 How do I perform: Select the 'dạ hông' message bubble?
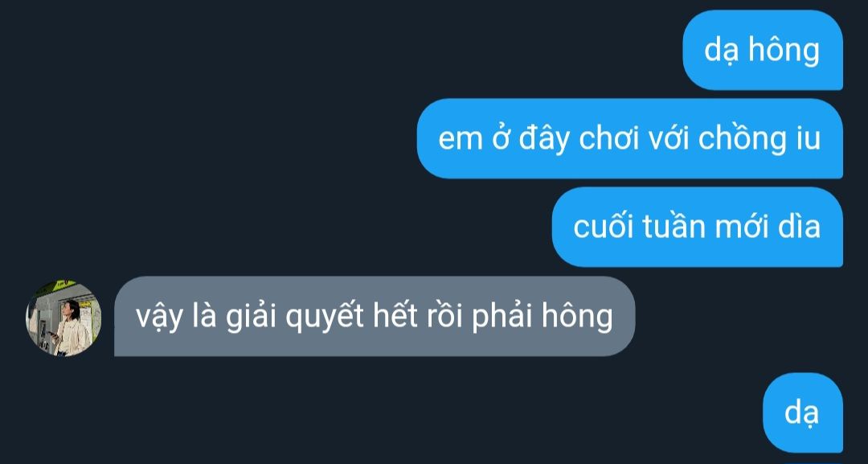[x=763, y=51]
